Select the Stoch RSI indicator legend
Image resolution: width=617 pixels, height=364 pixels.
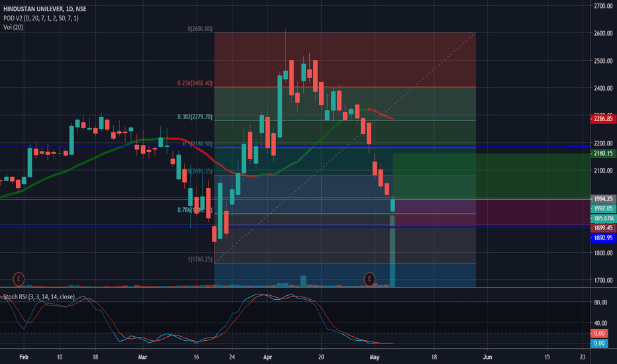pos(39,296)
